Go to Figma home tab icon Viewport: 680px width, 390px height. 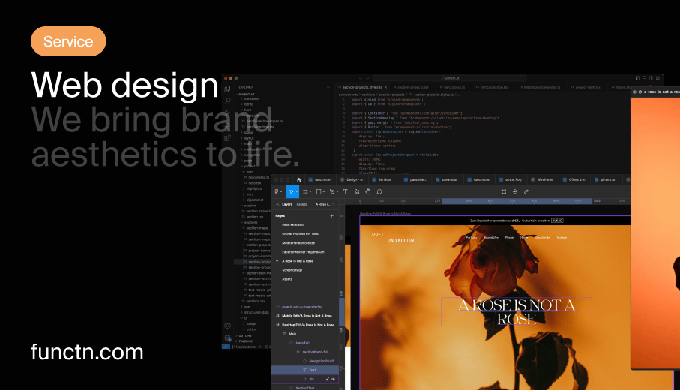[x=299, y=180]
